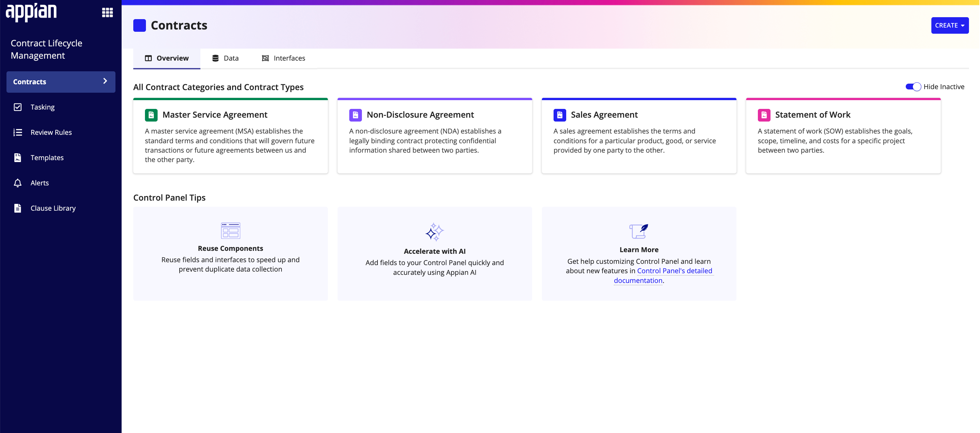Click the Overview tab's panel icon

click(149, 58)
